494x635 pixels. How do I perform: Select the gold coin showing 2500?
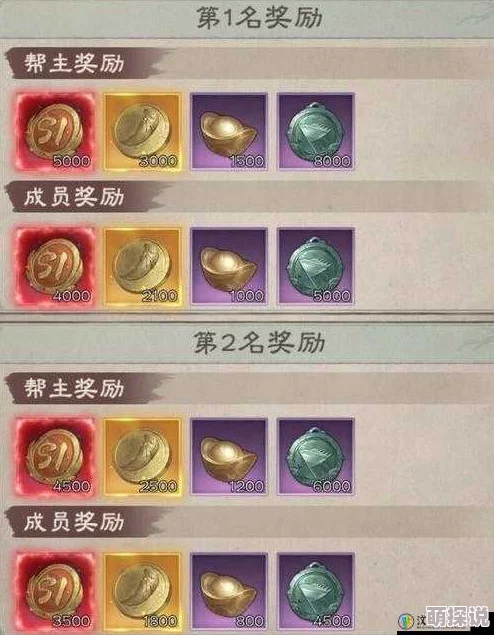pos(142,457)
